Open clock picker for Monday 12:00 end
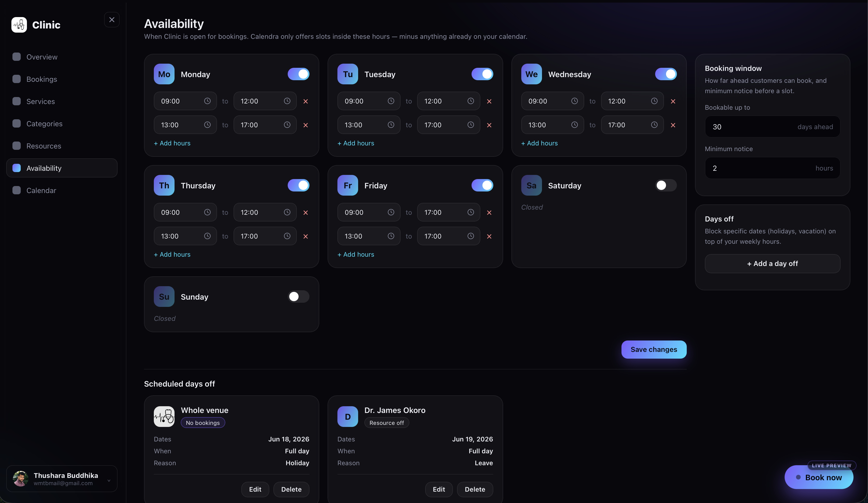 tap(287, 101)
